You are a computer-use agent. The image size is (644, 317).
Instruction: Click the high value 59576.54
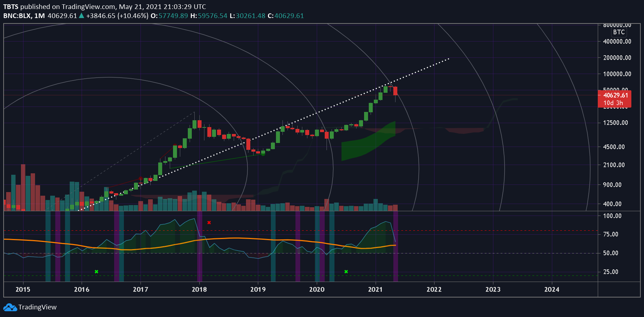(212, 16)
